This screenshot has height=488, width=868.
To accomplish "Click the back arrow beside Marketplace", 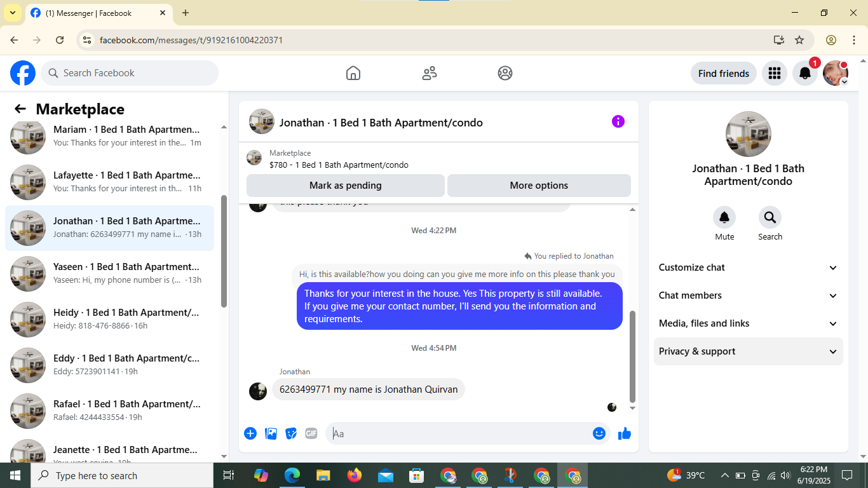I will [20, 109].
